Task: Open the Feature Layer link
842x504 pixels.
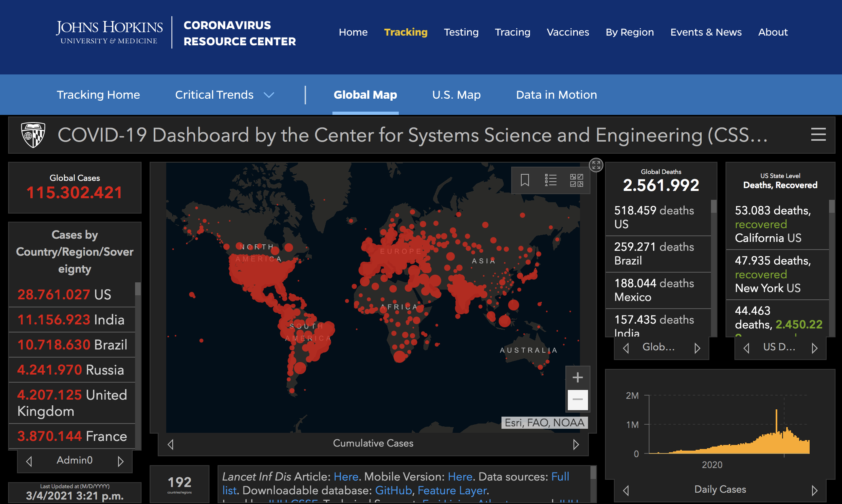Action: (452, 490)
